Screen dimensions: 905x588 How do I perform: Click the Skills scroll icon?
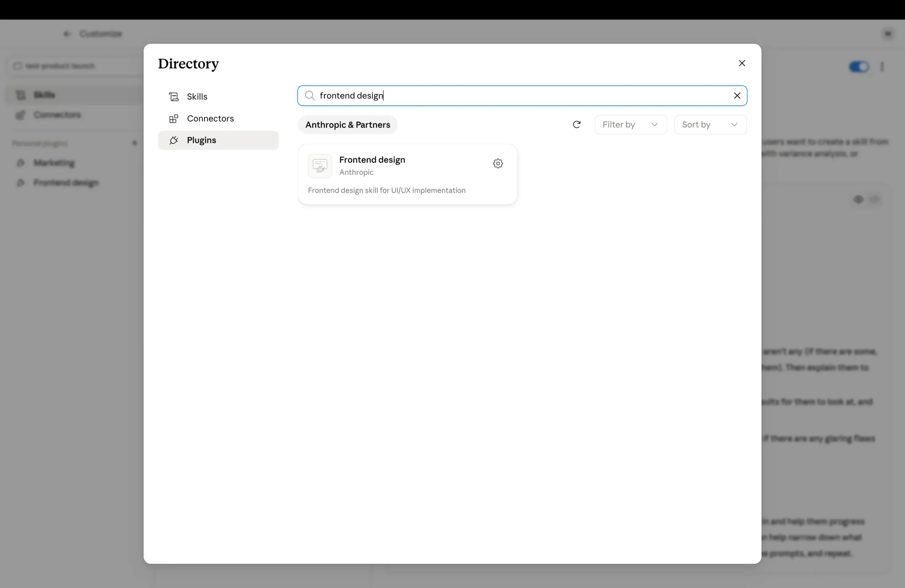174,97
